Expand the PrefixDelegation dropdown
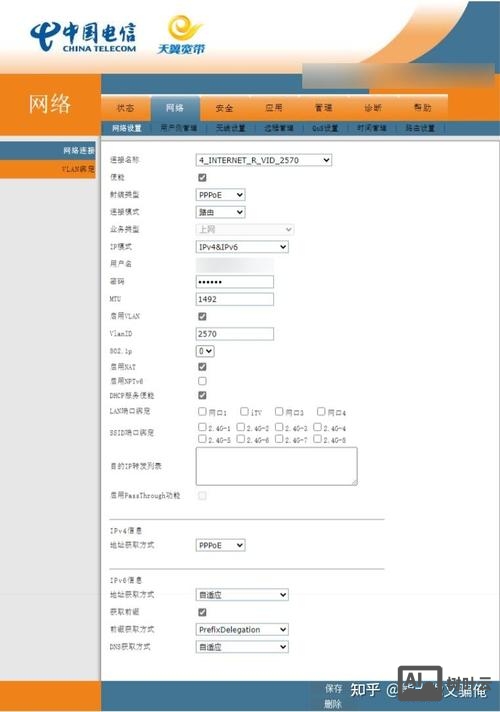 tap(242, 629)
